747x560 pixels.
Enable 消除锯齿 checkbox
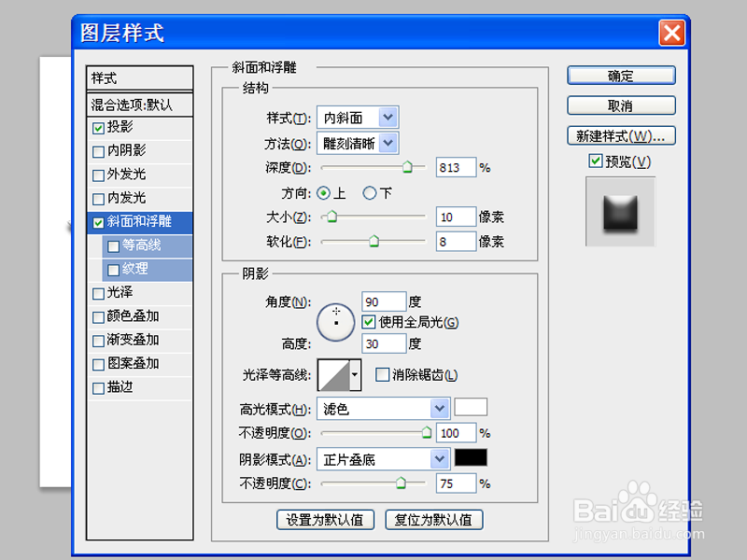tap(382, 374)
